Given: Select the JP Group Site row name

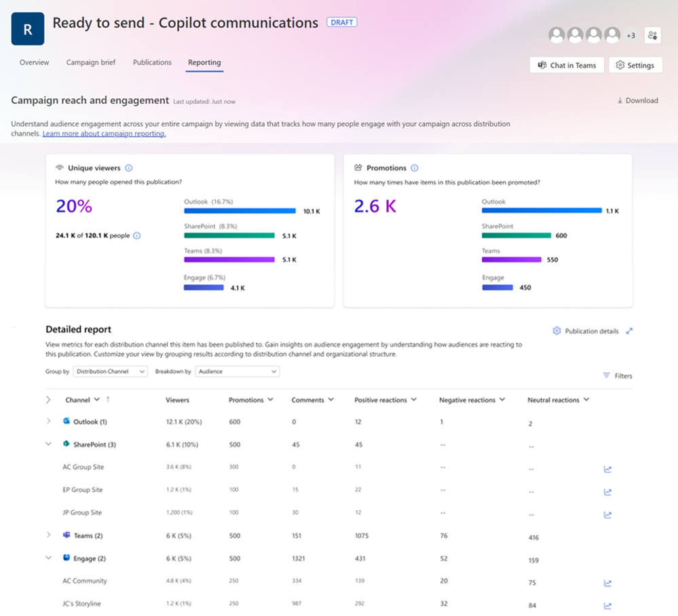Looking at the screenshot, I should click(82, 513).
